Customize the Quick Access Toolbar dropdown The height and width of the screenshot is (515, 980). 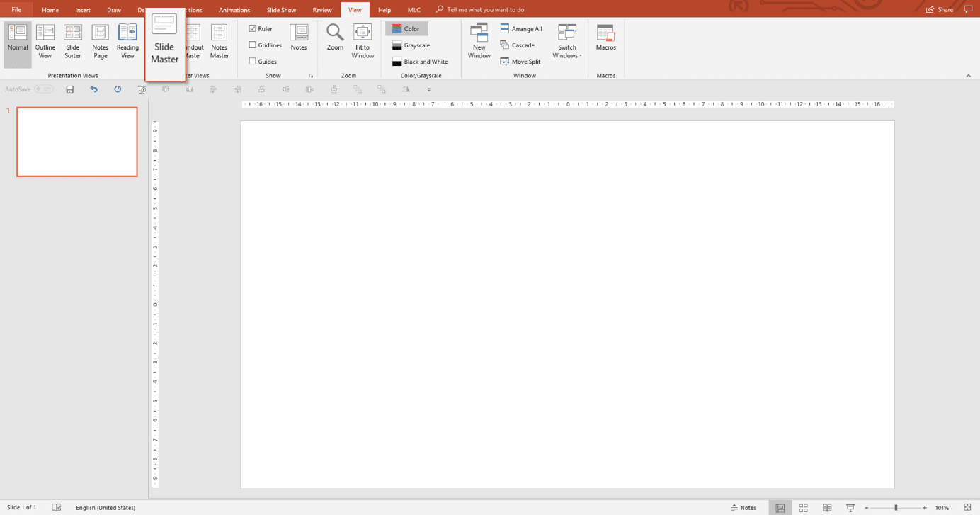pyautogui.click(x=428, y=89)
